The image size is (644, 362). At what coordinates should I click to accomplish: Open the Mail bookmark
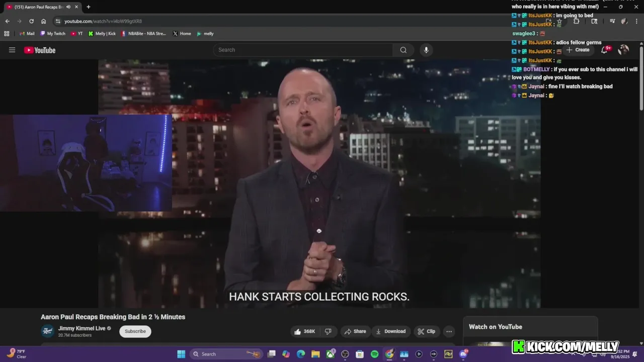pos(27,34)
